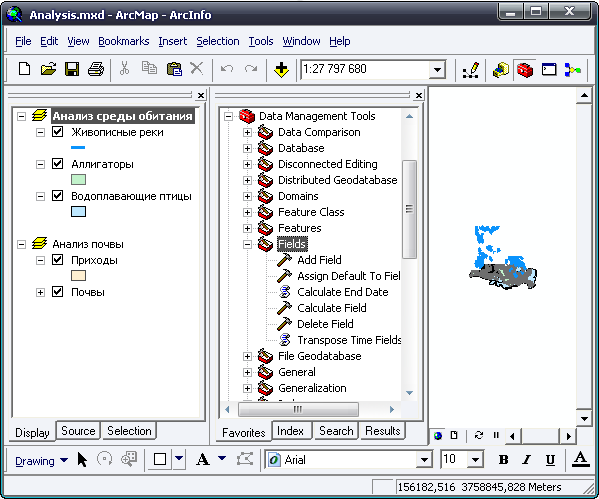Hide the Водоплавающие птицы layer
Viewport: 599px width, 499px height.
57,196
